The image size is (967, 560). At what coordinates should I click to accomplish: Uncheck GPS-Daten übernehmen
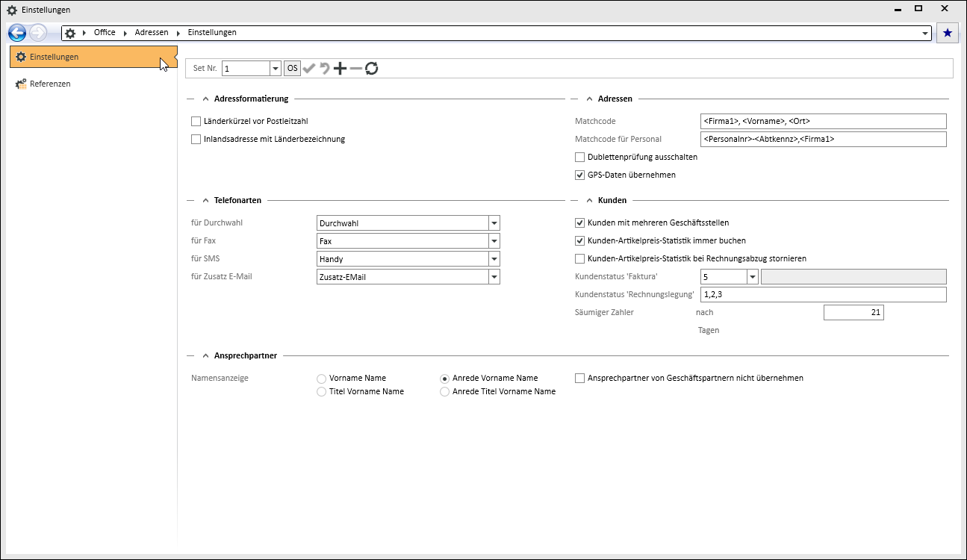[x=580, y=175]
